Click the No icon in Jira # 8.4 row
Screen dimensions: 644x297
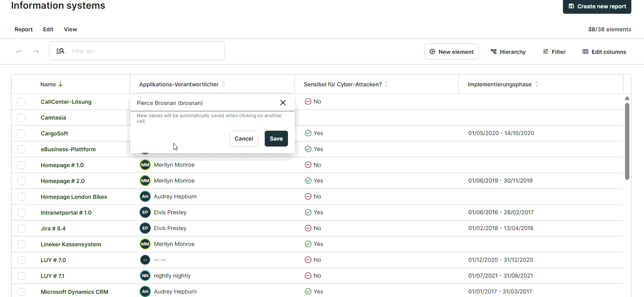pos(308,228)
